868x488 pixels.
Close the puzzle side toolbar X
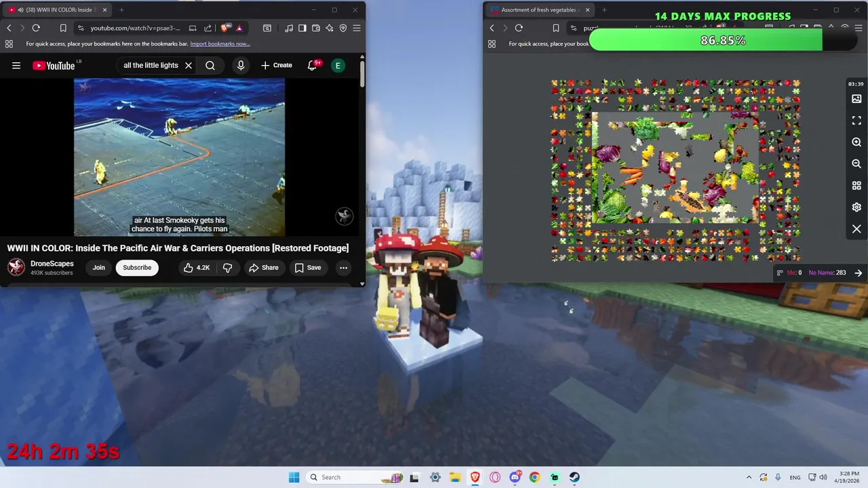(x=856, y=229)
